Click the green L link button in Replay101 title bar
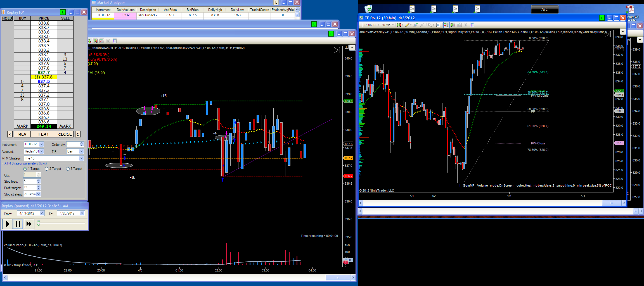Image resolution: width=644 pixels, height=286 pixels. [63, 12]
